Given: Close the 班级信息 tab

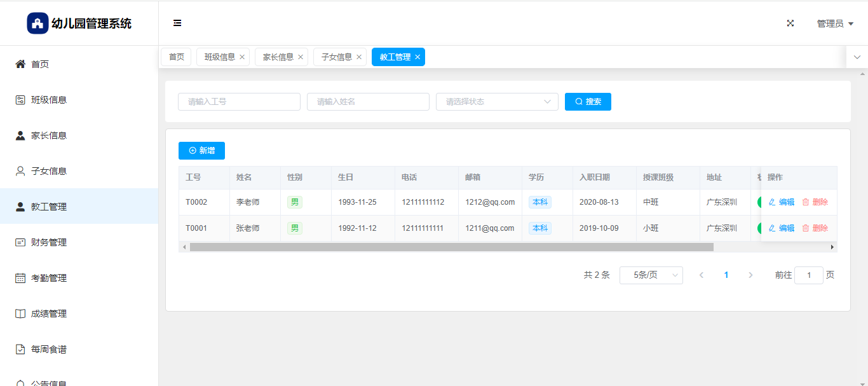Looking at the screenshot, I should (242, 57).
